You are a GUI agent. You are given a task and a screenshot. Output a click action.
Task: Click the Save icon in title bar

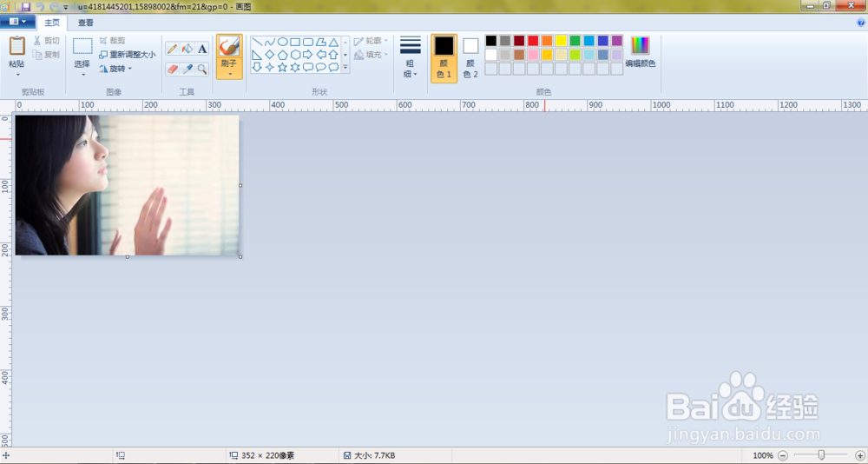tap(26, 7)
